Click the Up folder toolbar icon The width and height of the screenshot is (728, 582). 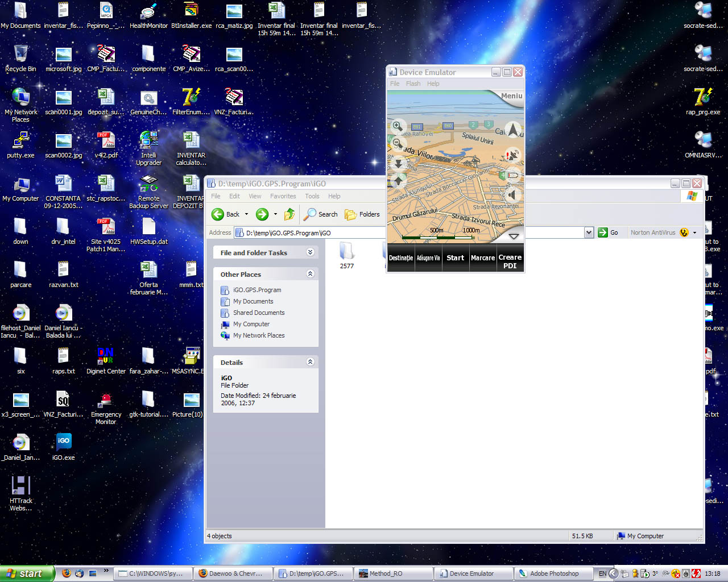coord(289,214)
